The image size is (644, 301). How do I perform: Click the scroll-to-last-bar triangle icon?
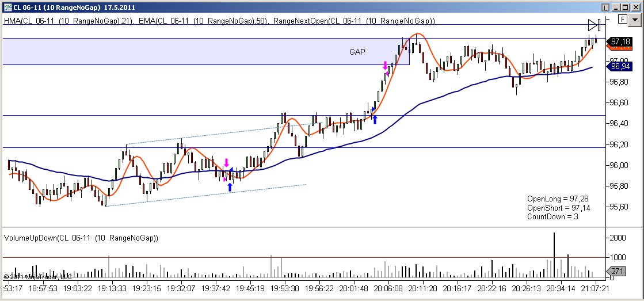[595, 25]
